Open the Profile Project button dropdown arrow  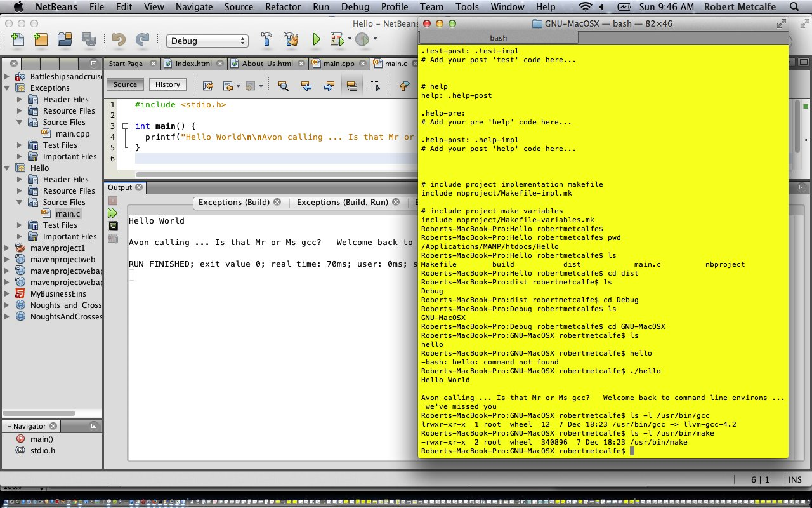click(375, 39)
